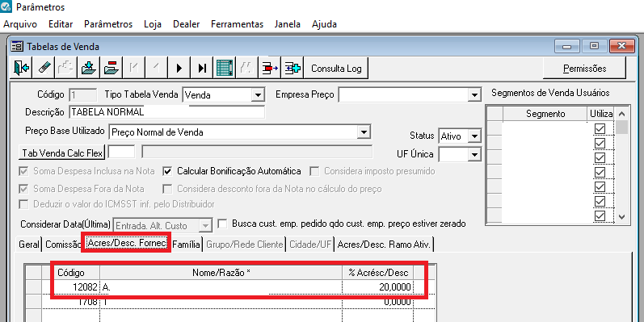644x322 pixels.
Task: Click the disabled previous record icon
Action: click(156, 68)
